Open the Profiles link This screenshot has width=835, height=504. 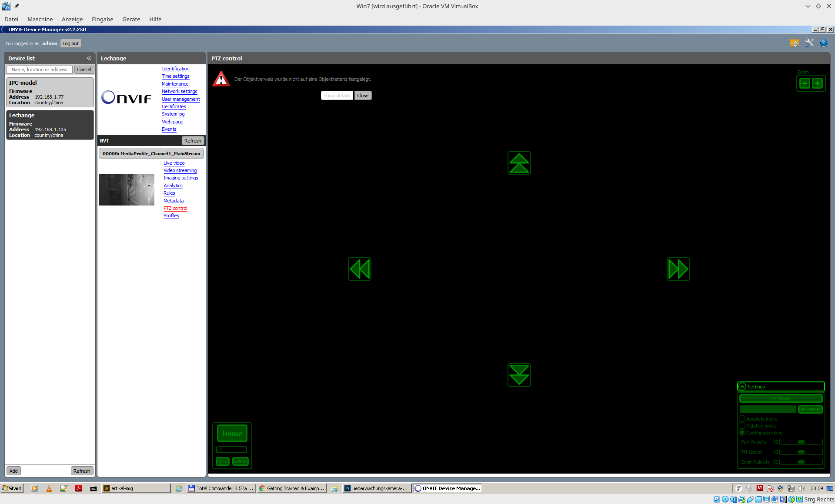(171, 216)
